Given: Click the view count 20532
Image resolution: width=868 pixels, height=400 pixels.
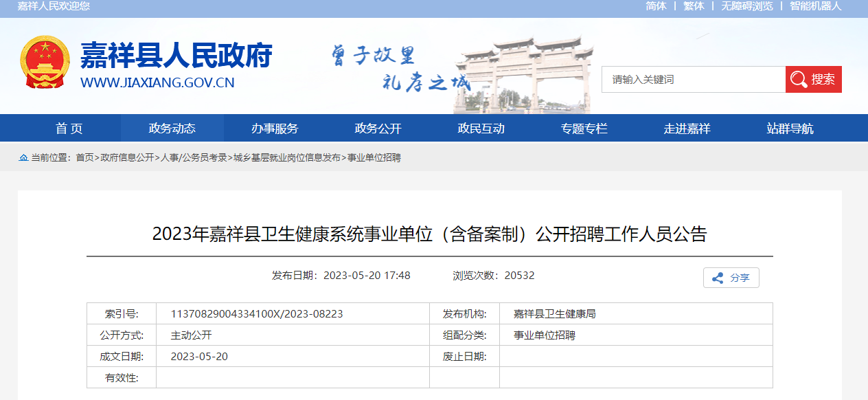Looking at the screenshot, I should pyautogui.click(x=519, y=276).
